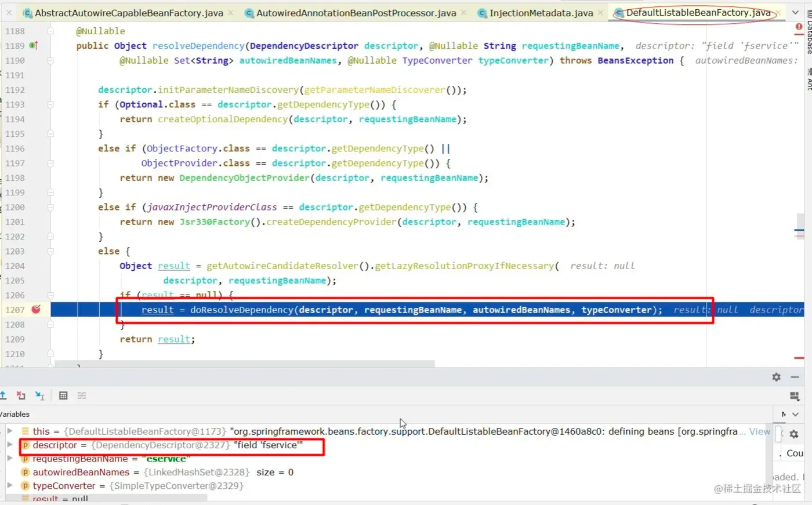
Task: Show hidden editor tabs dropdown chevron
Action: [x=795, y=12]
